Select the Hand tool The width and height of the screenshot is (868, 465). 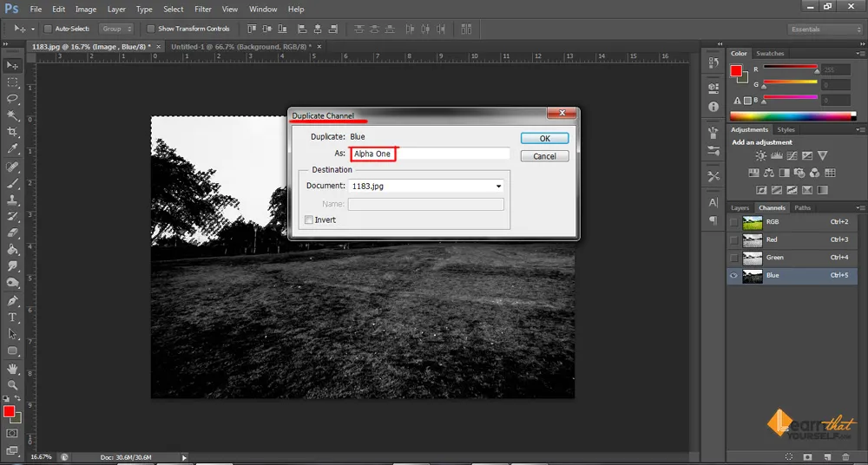coord(13,368)
